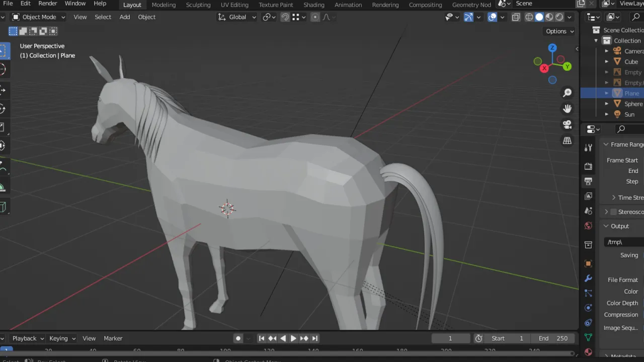Click the new scene copy icon
This screenshot has width=644, height=362.
tap(581, 4)
